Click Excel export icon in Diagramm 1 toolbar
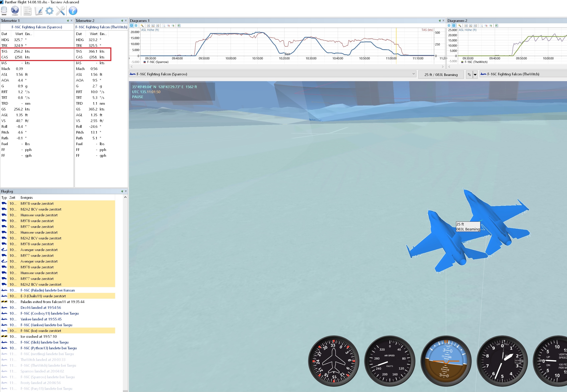Image resolution: width=567 pixels, height=392 pixels. 179,26
